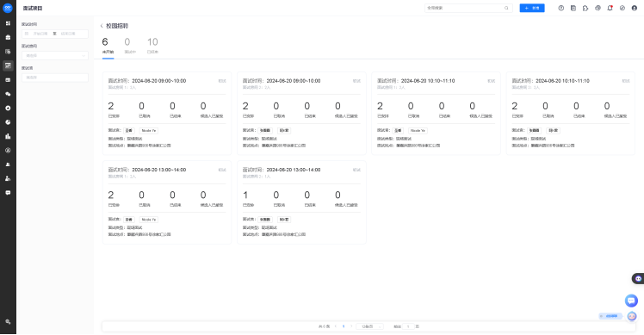
Task: Open the WeChat chat bubbles sidebar icon
Action: pos(8,94)
